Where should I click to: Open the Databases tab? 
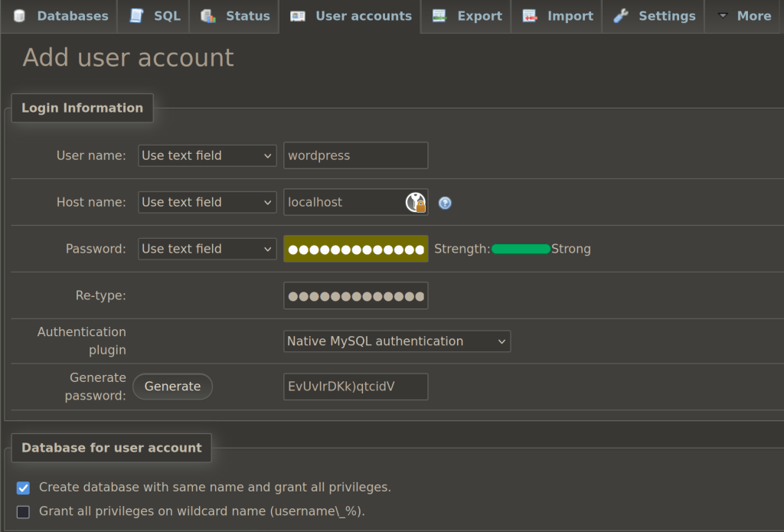59,17
